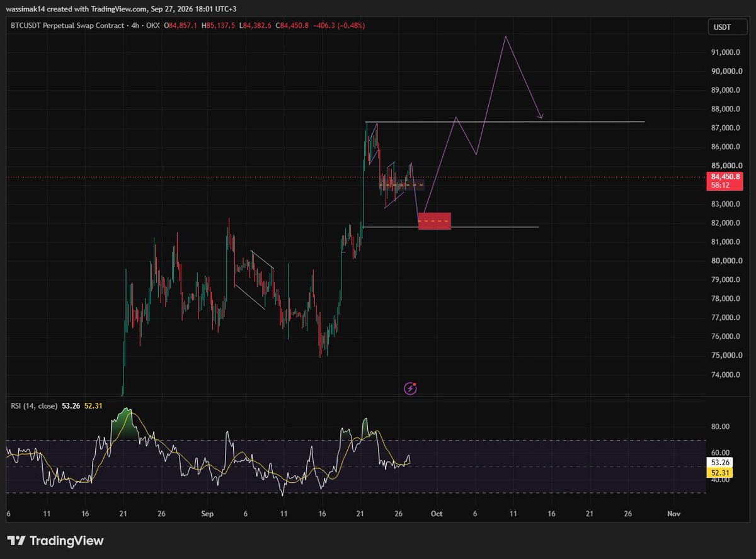Click the 88,000.0 price axis label
This screenshot has height=559, width=756.
724,109
